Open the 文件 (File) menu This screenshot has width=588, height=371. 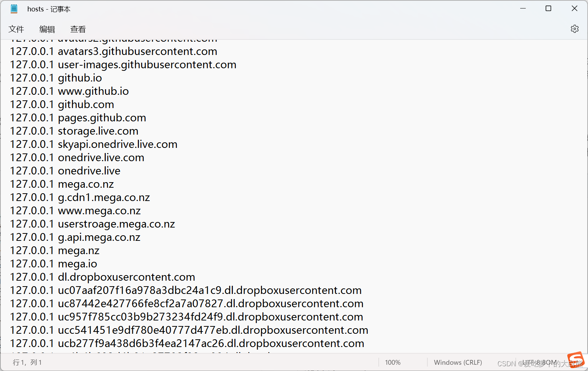[16, 29]
